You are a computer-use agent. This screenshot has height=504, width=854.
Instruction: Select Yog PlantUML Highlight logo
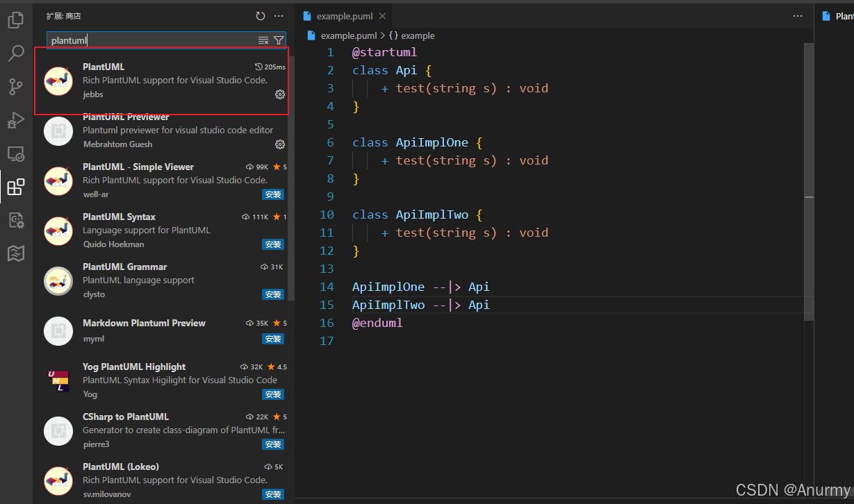pos(58,380)
